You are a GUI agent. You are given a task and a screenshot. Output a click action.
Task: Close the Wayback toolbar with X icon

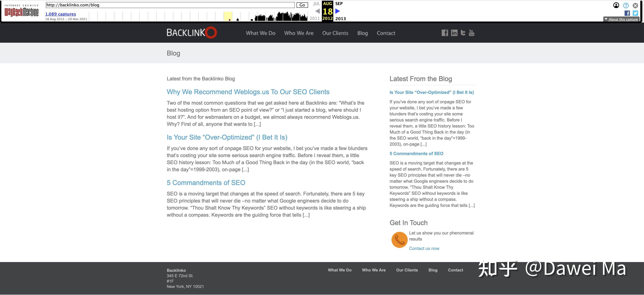[635, 5]
